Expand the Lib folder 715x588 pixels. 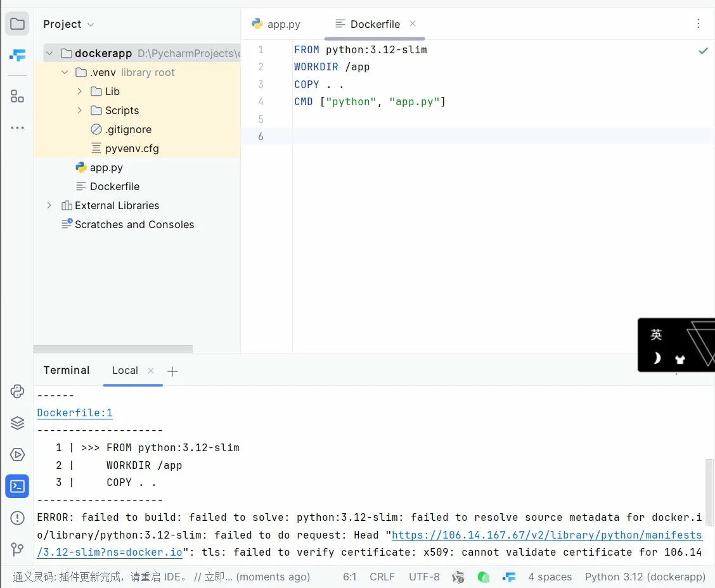tap(79, 91)
